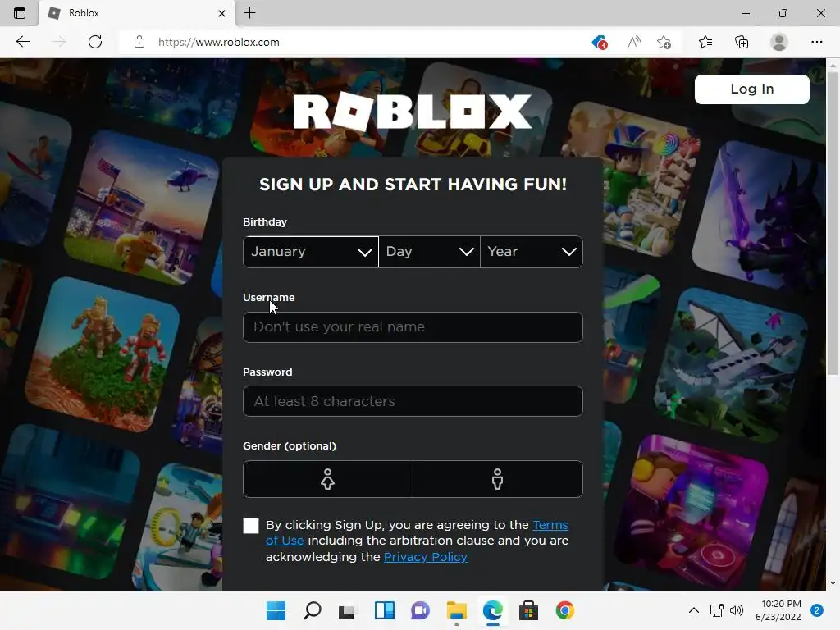Image resolution: width=840 pixels, height=630 pixels.
Task: Open the Privacy Policy link
Action: (426, 557)
